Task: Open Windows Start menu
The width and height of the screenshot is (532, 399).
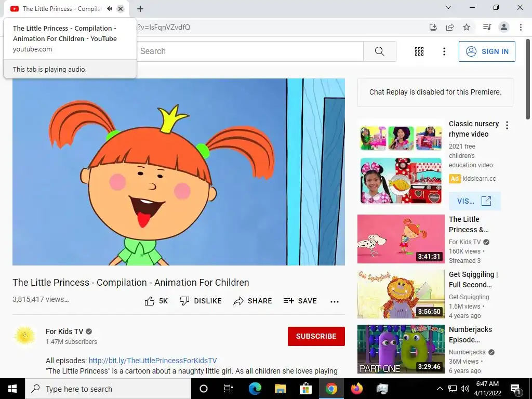Action: [x=12, y=389]
